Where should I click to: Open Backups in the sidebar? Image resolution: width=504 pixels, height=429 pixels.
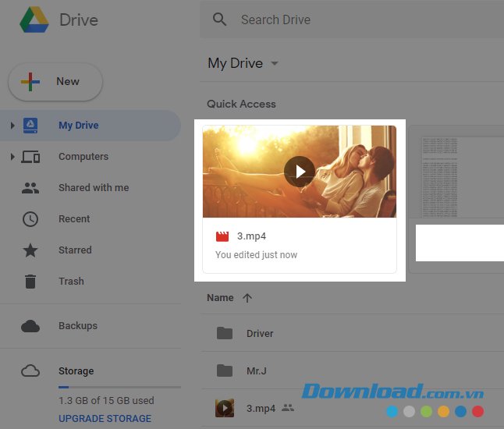[78, 326]
